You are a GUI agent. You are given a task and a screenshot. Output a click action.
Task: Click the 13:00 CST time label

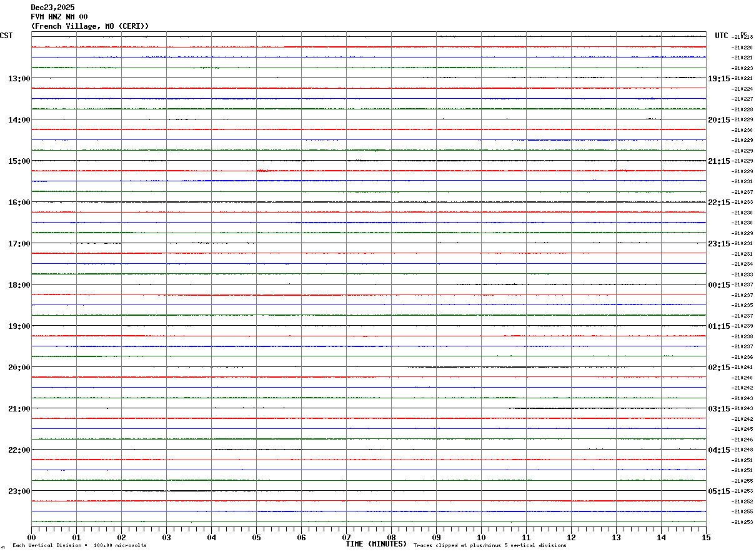point(19,78)
